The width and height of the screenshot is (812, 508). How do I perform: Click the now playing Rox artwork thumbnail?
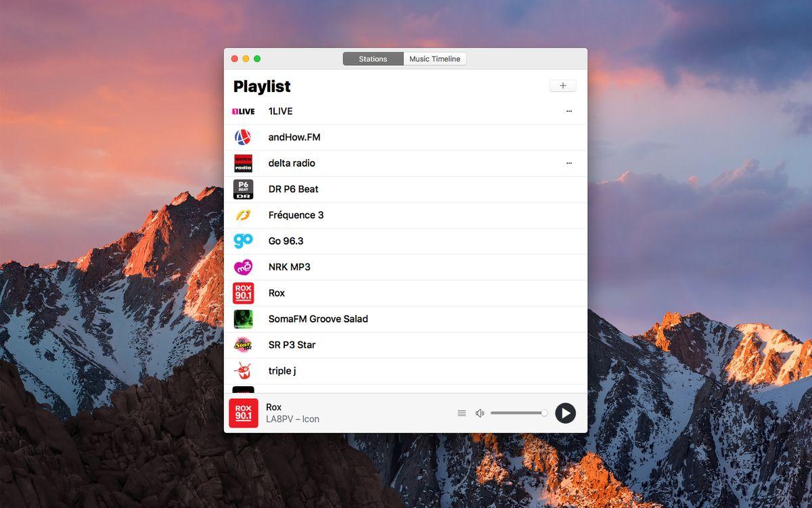pyautogui.click(x=244, y=413)
